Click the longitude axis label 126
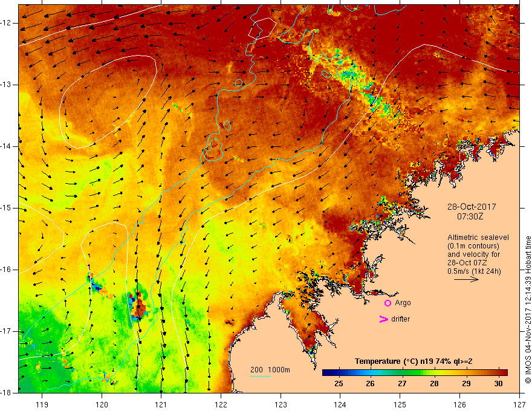Screen dimensions: 532x411 pos(459,404)
